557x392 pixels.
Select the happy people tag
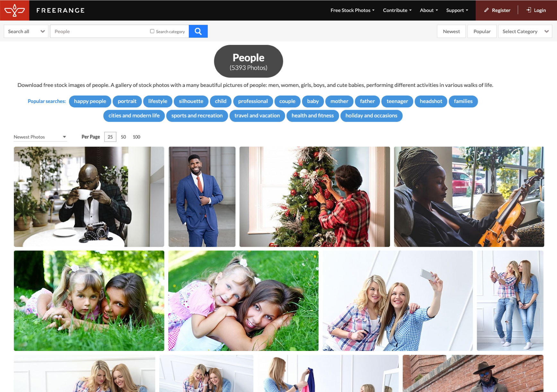(x=90, y=101)
